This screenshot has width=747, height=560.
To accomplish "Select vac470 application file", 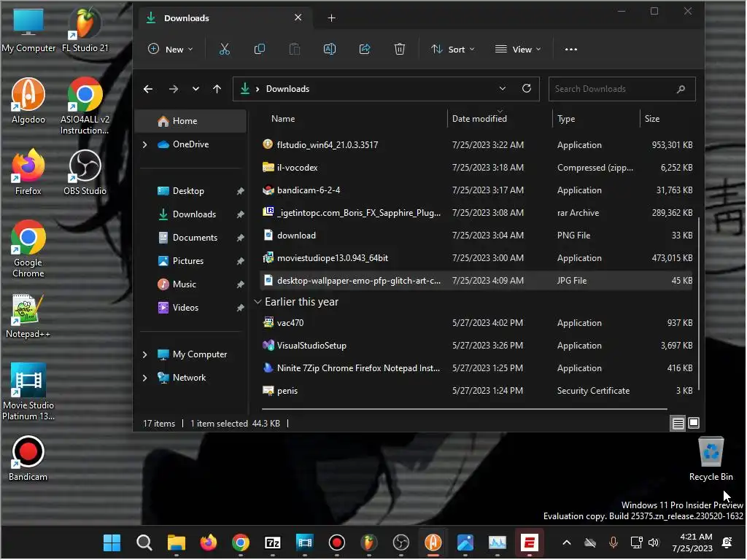I will tap(477, 323).
